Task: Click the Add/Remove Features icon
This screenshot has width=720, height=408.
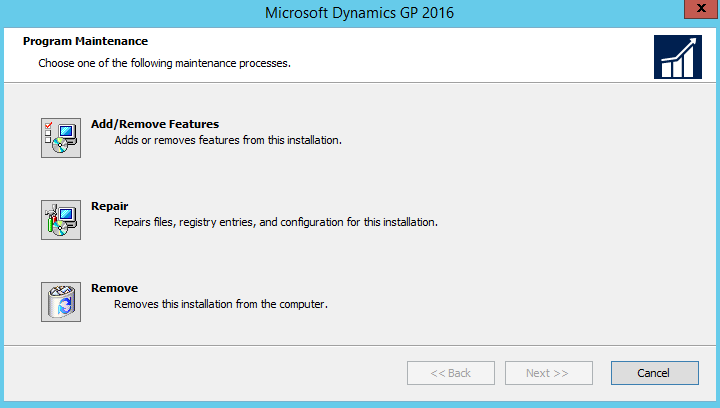Action: pyautogui.click(x=60, y=137)
